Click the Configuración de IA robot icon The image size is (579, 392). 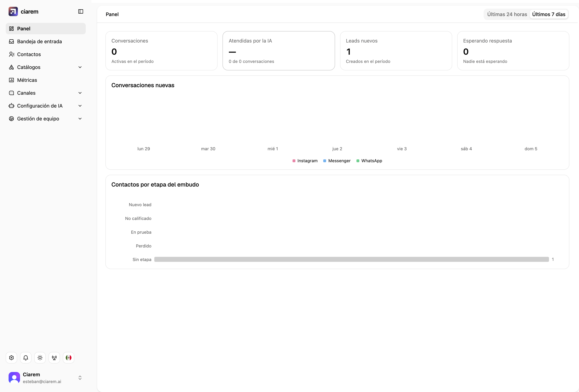click(11, 106)
